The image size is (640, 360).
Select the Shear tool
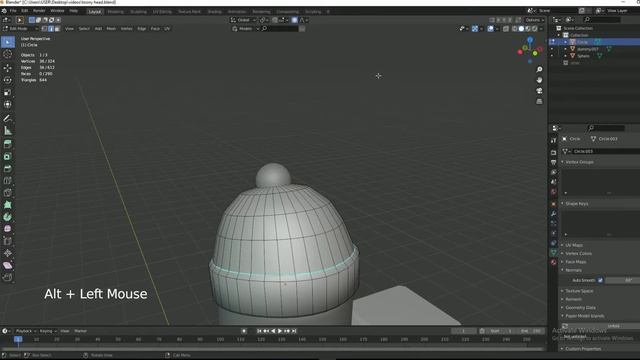[8, 265]
